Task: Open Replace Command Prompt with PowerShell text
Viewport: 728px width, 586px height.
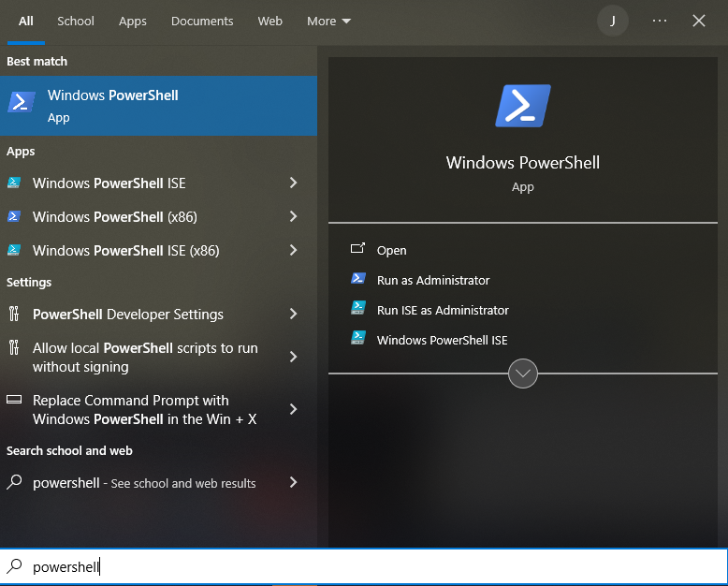Action: (144, 410)
